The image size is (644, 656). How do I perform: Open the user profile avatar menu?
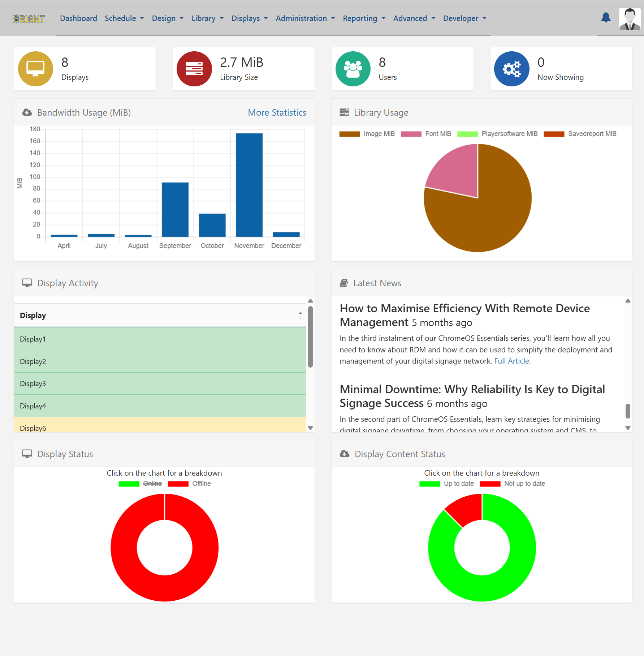pos(630,19)
